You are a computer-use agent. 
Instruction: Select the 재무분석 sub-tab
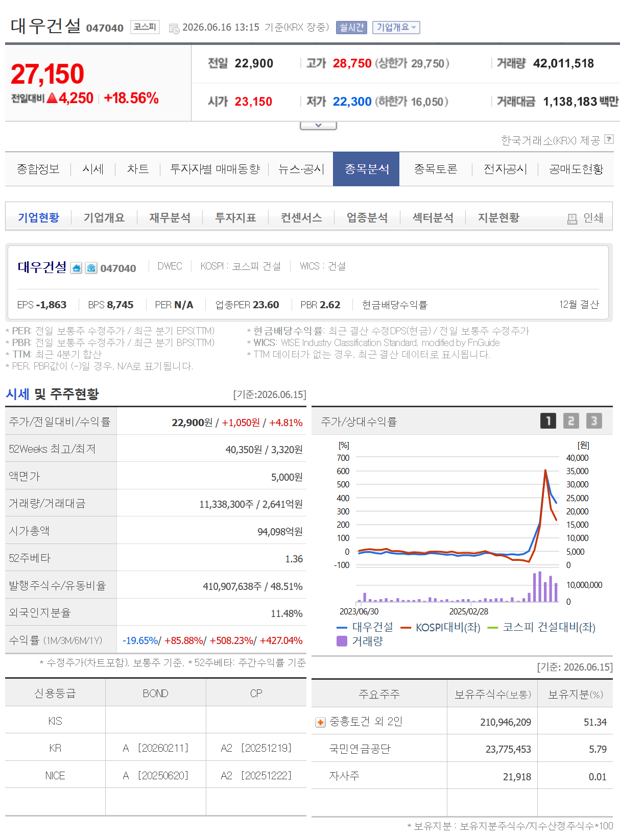170,218
